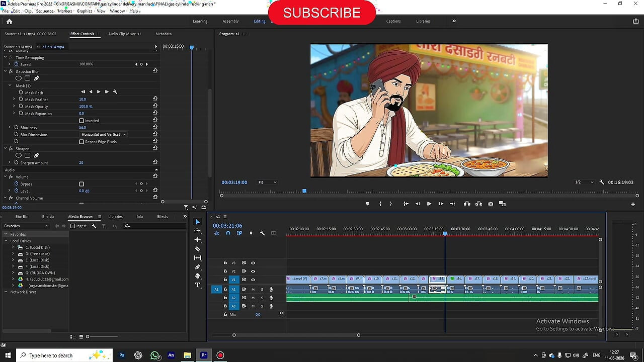Solo audio track A2
Viewport: 644px width, 362px height.
(x=262, y=298)
